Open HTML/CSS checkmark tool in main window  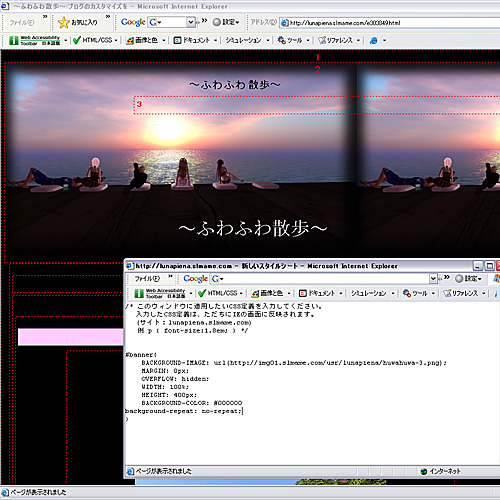95,40
